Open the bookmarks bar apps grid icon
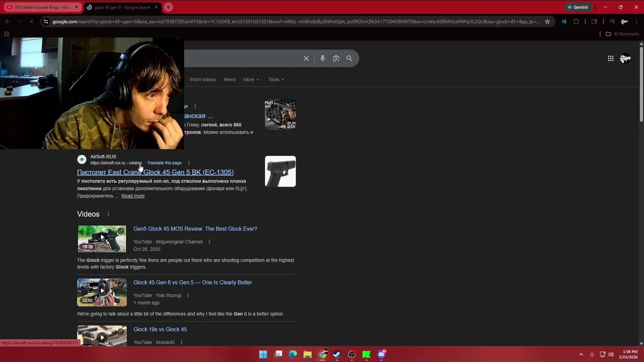This screenshot has height=362, width=644. point(7,34)
